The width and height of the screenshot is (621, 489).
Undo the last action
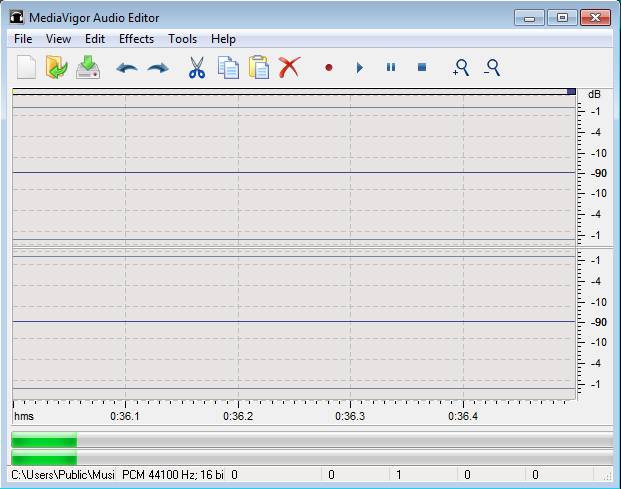tap(127, 68)
